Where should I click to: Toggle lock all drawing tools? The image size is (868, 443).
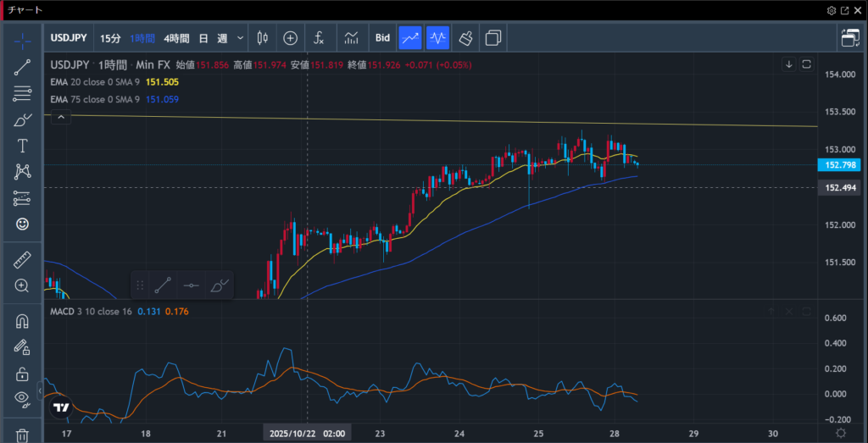pyautogui.click(x=23, y=374)
